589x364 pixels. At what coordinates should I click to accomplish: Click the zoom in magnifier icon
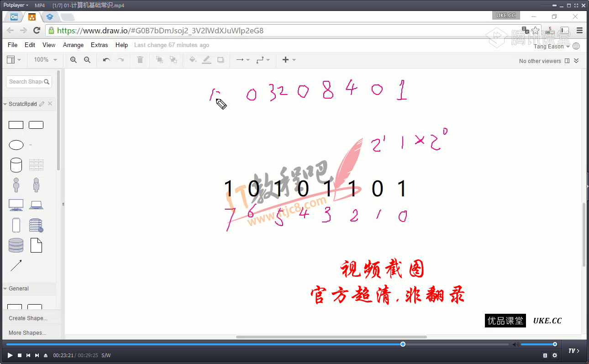[x=74, y=60]
